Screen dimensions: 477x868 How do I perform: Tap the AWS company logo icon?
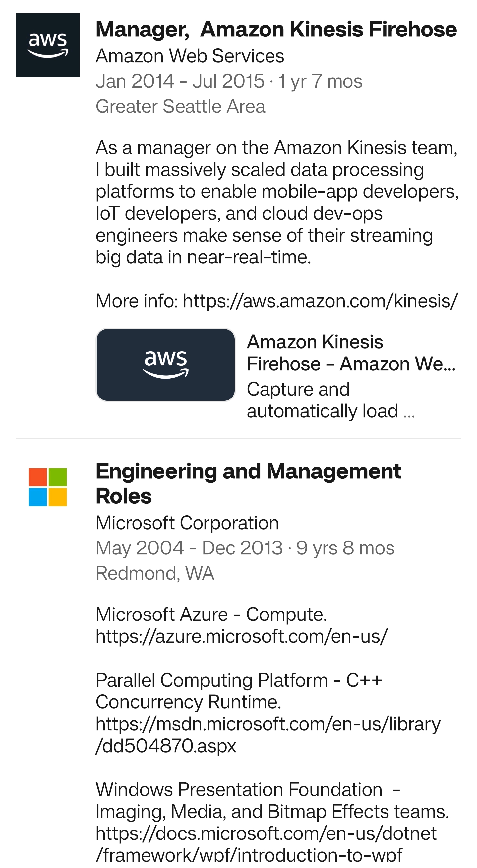tap(47, 45)
